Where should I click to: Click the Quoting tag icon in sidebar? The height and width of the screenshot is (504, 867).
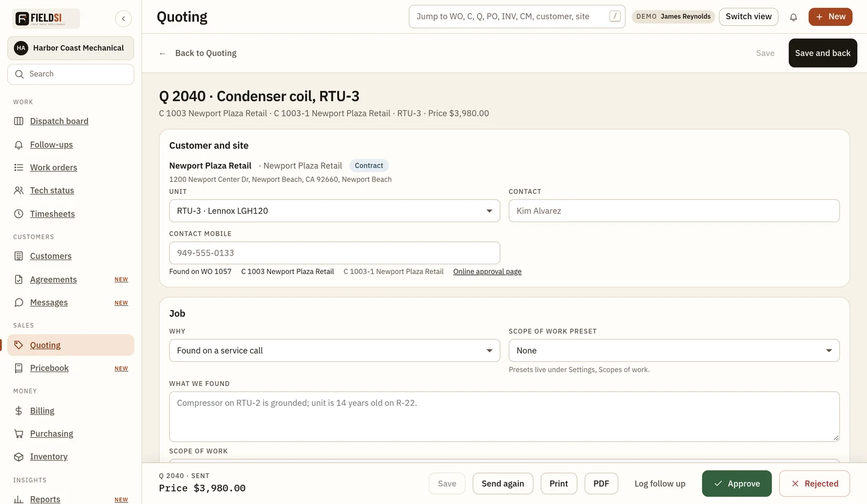coord(19,345)
